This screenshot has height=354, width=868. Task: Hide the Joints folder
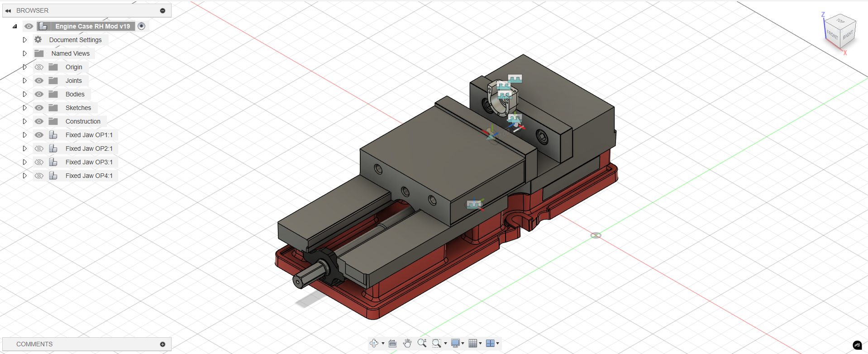click(39, 81)
